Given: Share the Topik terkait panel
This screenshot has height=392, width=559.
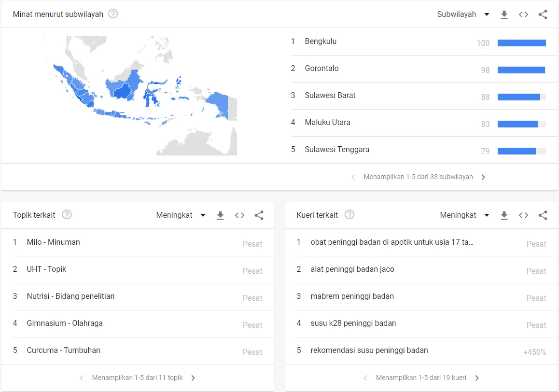Looking at the screenshot, I should pyautogui.click(x=259, y=215).
